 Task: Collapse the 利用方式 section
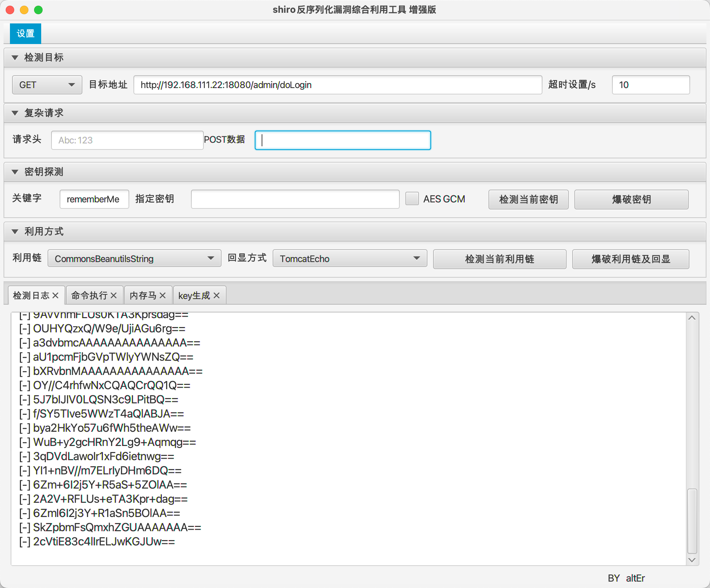[15, 232]
